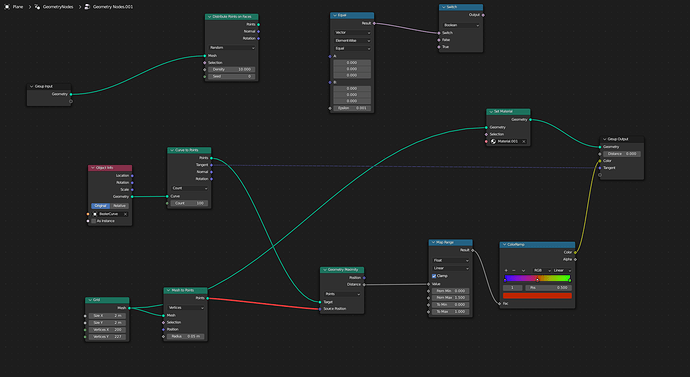Image resolution: width=690 pixels, height=377 pixels.
Task: Click the ColorRamp Pos value field
Action: tap(549, 288)
